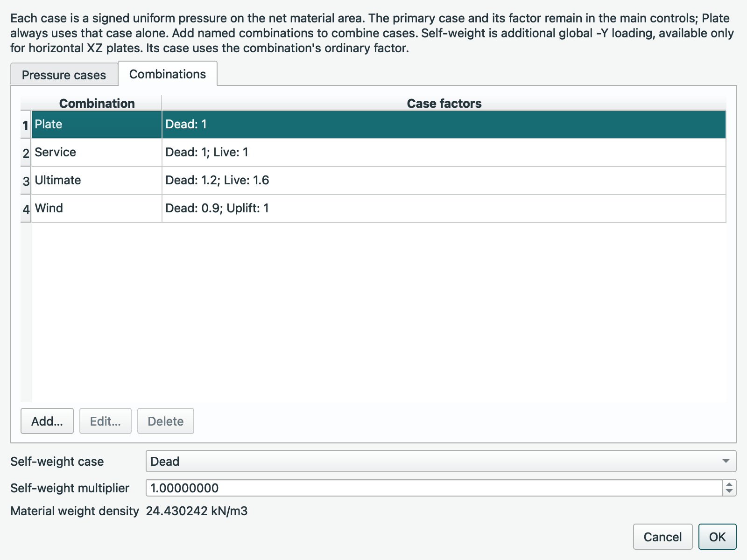Click the Self-weight multiplier input field
Screen dimensions: 747x560
pos(435,488)
